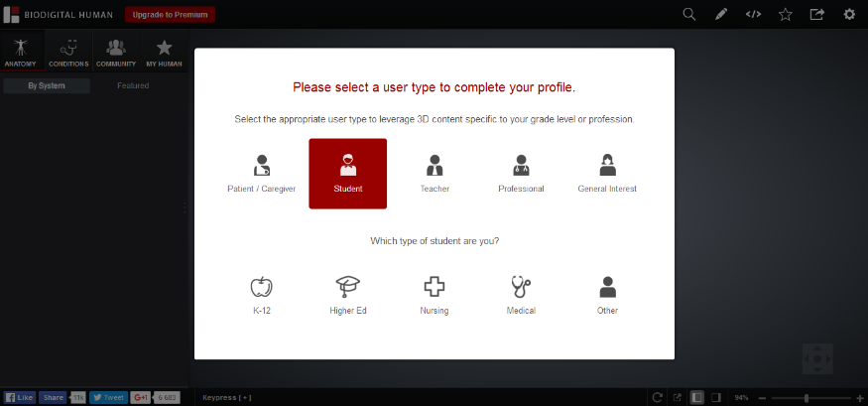Switch to the Anatomy tab

click(21, 52)
